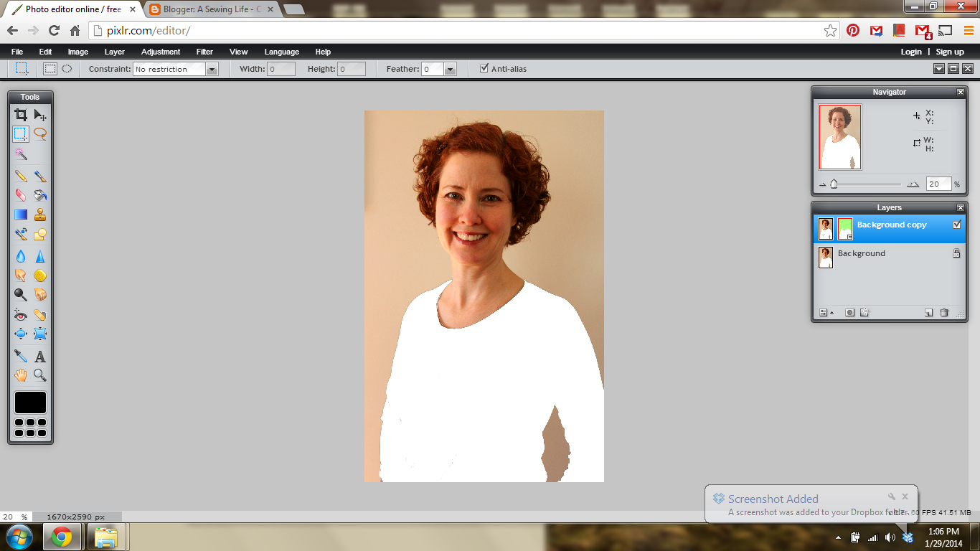Toggle Background copy layer visibility checkbox

click(956, 225)
